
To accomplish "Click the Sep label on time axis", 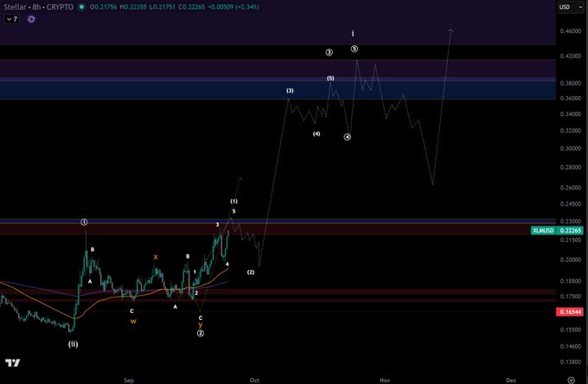I will click(x=129, y=380).
